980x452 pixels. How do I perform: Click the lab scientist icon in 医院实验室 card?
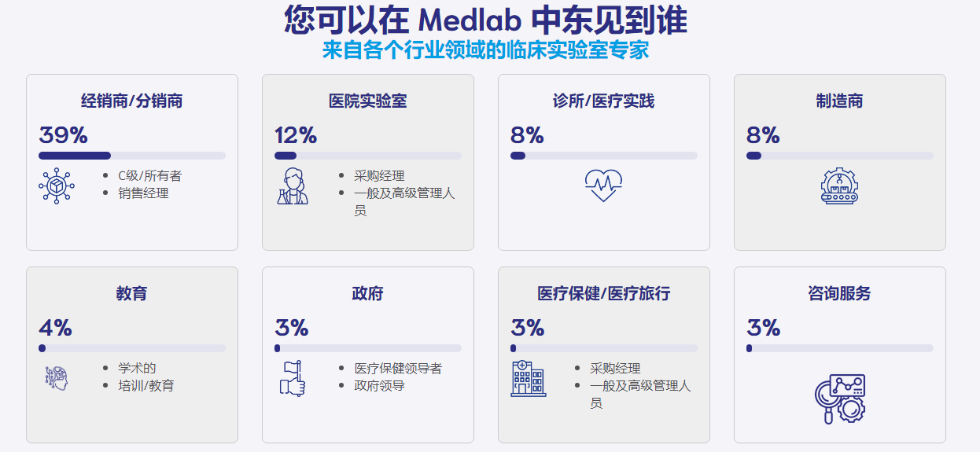pyautogui.click(x=292, y=186)
